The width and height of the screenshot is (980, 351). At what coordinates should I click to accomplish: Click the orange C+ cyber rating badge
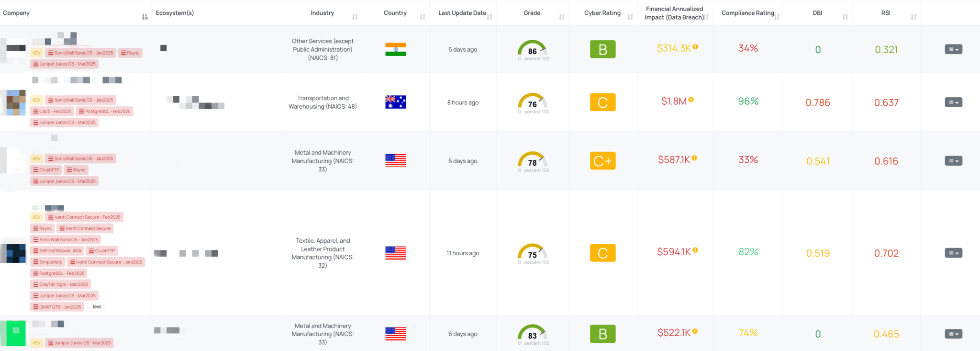pyautogui.click(x=602, y=161)
